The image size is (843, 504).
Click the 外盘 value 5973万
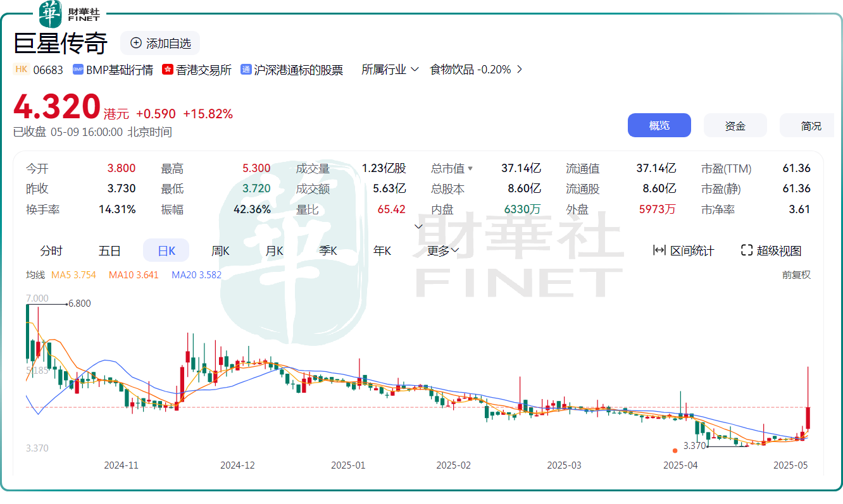[x=657, y=209]
